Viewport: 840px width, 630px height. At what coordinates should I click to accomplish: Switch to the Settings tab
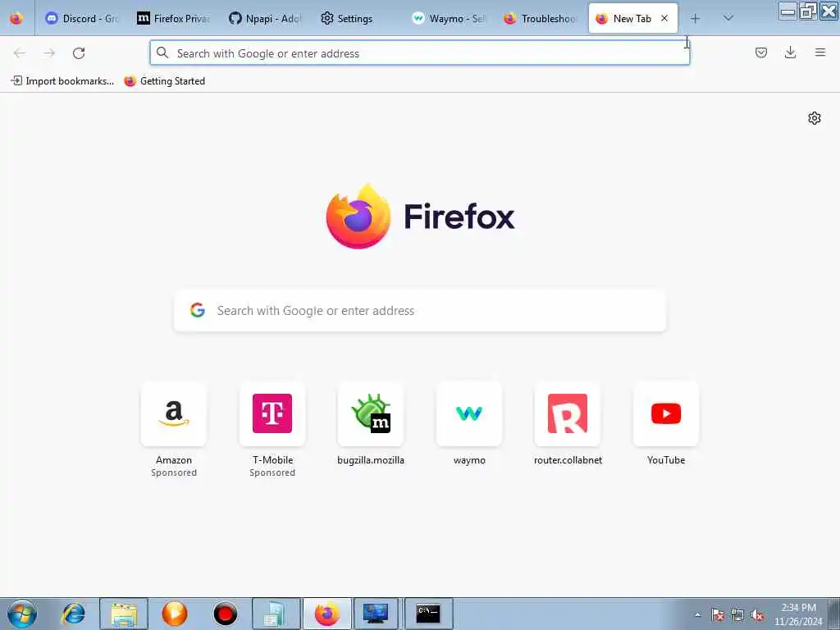tap(357, 18)
